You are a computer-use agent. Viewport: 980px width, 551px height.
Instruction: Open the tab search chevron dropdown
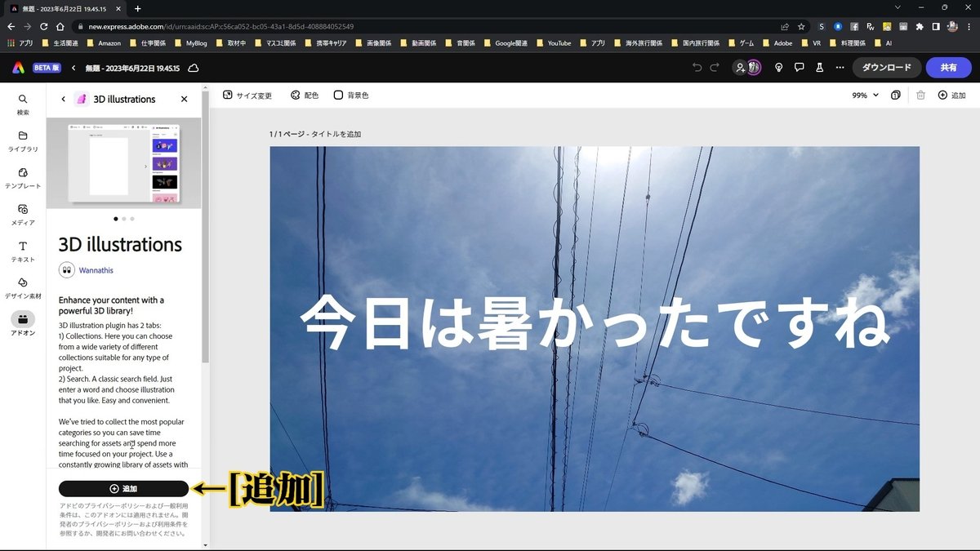(899, 7)
